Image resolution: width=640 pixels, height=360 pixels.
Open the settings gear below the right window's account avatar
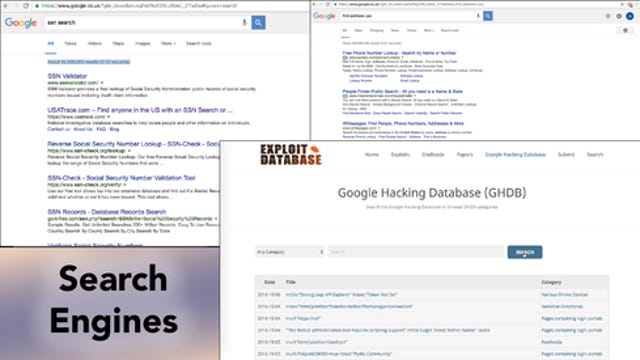(x=625, y=30)
